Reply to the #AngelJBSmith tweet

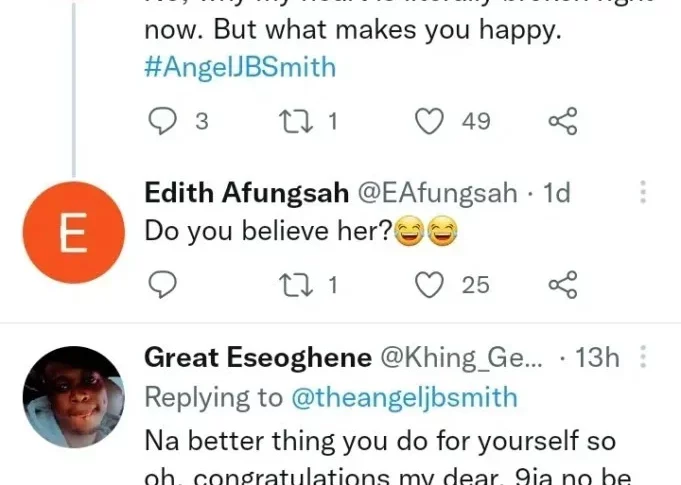pyautogui.click(x=162, y=122)
